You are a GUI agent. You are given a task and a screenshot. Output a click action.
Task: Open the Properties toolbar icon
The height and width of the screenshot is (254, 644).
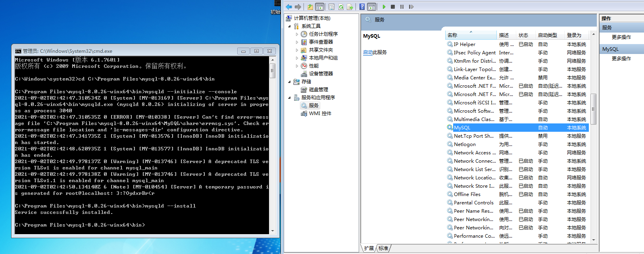(331, 7)
